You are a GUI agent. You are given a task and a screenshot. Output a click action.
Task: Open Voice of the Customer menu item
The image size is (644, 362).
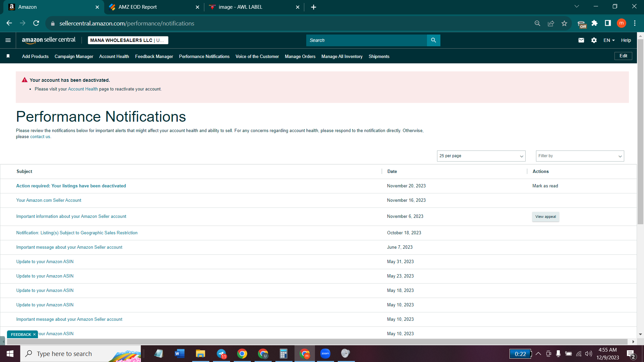click(257, 56)
